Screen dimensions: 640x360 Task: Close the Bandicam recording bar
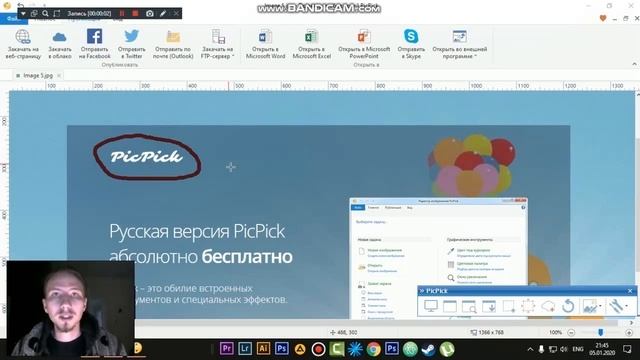point(176,13)
